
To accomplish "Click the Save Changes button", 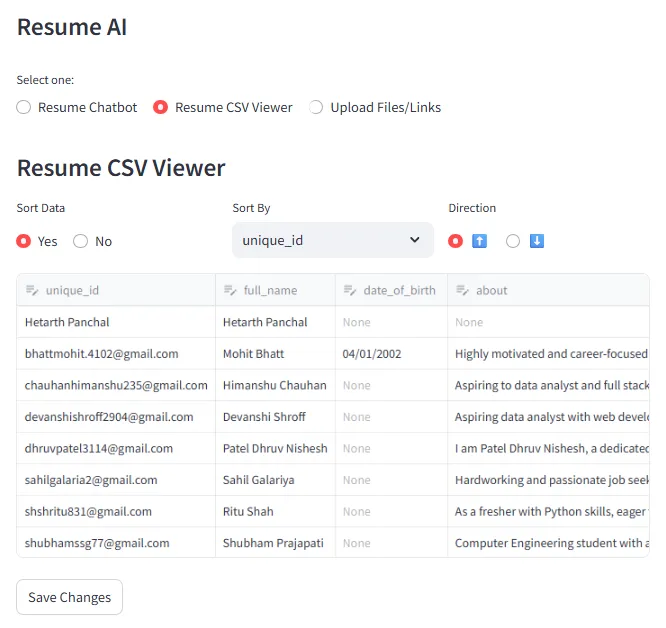I will coord(70,597).
